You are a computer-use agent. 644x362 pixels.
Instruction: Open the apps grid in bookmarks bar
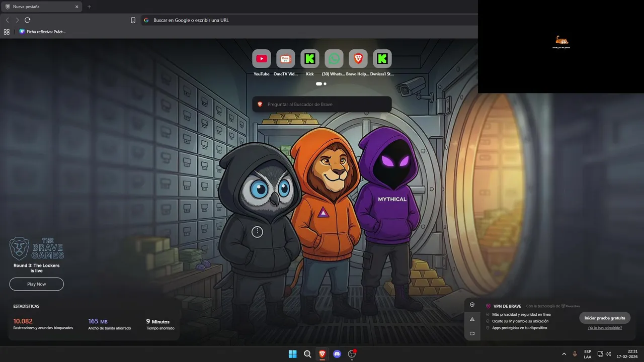(7, 32)
